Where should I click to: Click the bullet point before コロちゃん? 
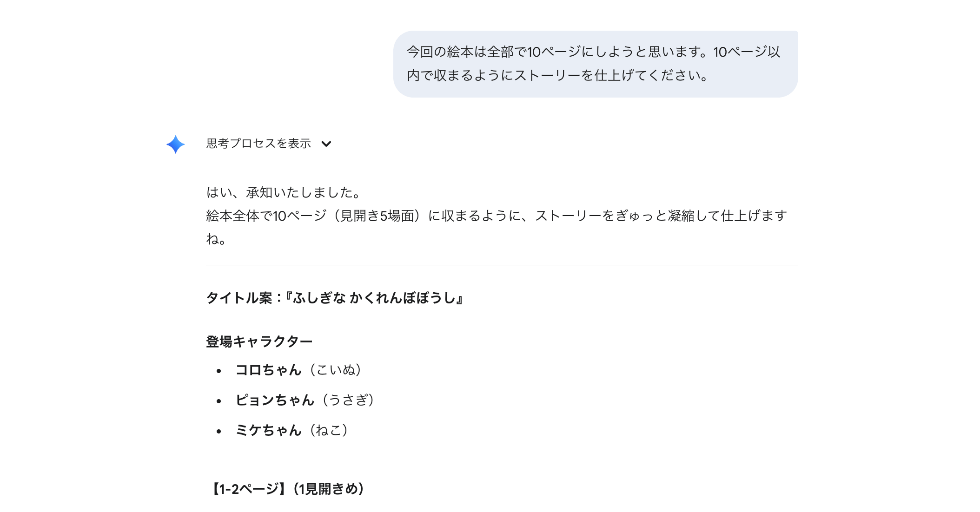tap(219, 371)
